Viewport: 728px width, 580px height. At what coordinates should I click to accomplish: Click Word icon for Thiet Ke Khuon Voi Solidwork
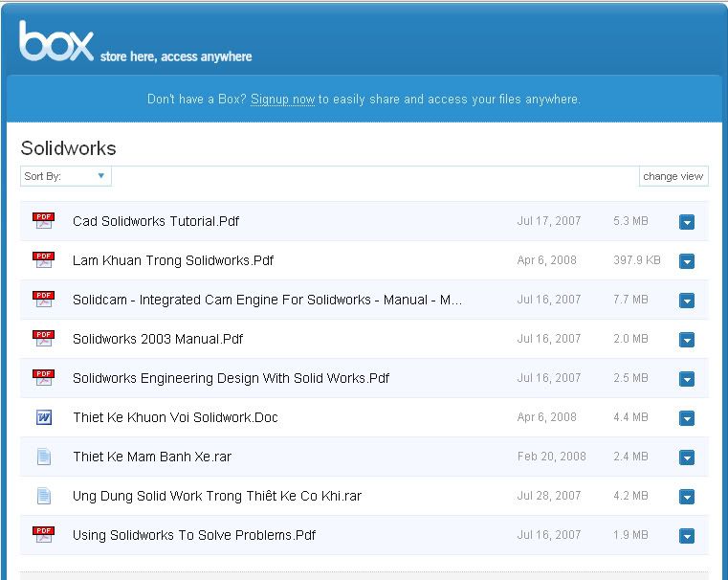(44, 417)
